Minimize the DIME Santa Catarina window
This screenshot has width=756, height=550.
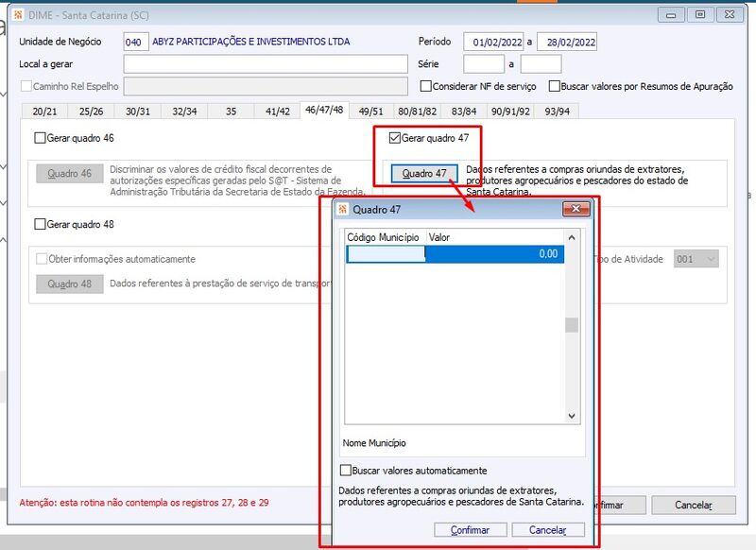click(671, 15)
